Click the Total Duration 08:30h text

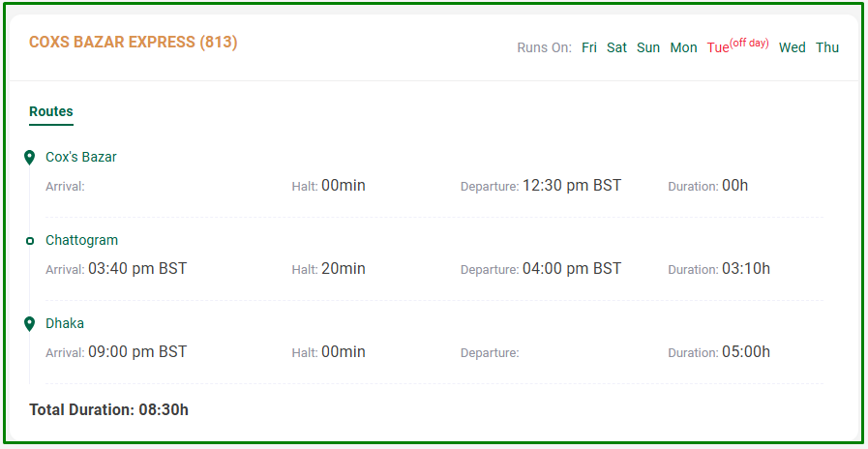(109, 410)
